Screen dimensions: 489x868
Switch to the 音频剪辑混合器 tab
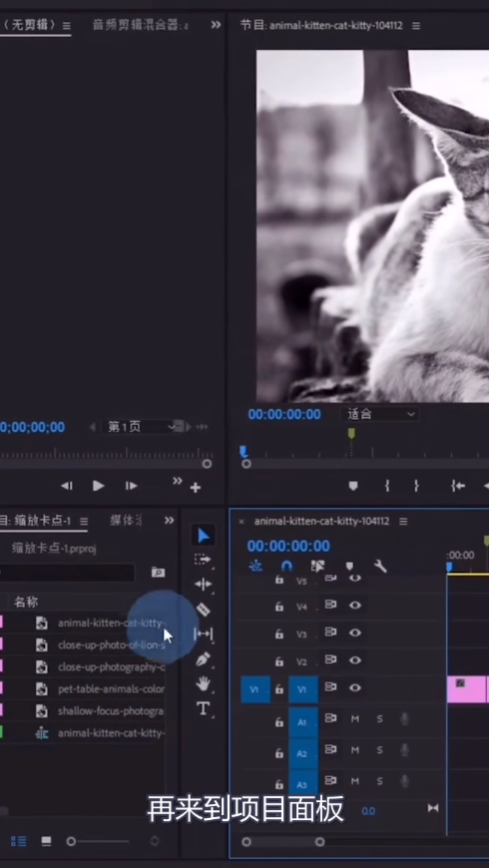tap(140, 26)
